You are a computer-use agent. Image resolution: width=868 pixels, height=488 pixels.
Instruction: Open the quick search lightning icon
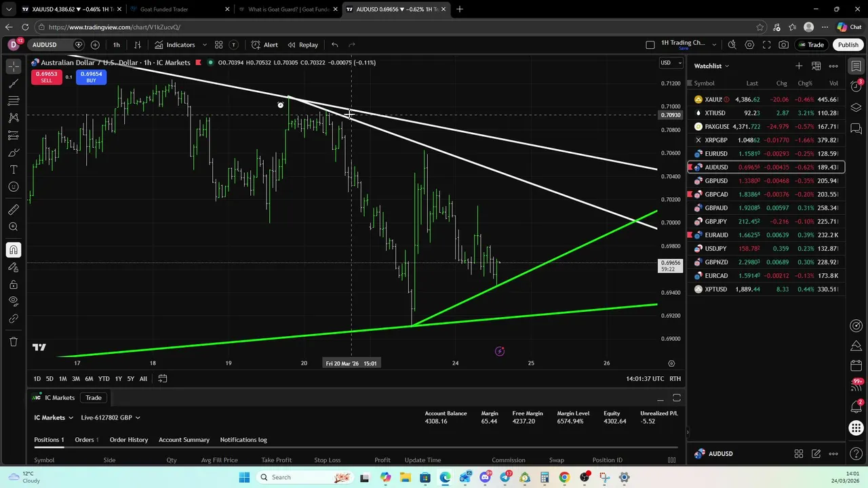[732, 45]
